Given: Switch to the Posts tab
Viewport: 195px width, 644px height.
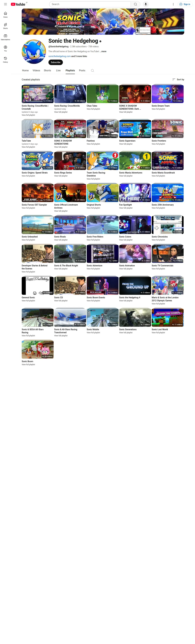Looking at the screenshot, I should 82,71.
